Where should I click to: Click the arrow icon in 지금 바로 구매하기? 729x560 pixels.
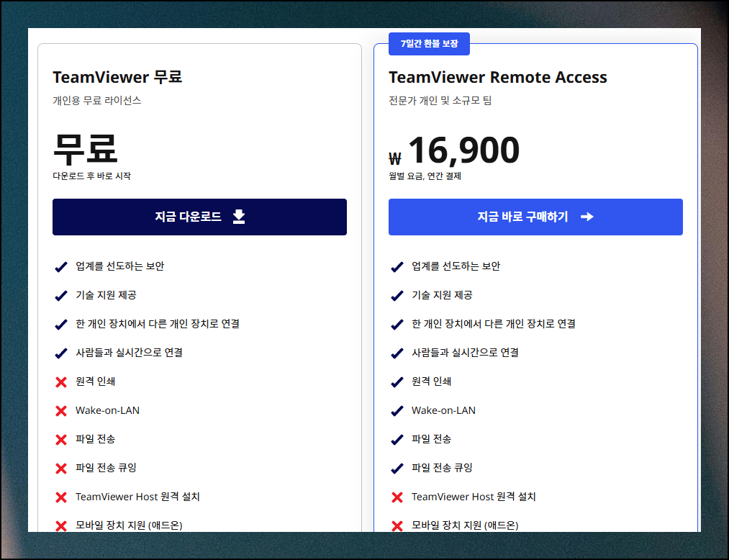point(587,217)
